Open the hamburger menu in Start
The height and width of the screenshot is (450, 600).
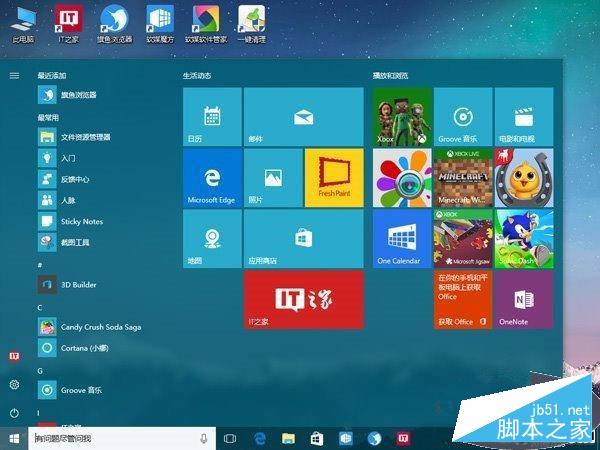point(14,75)
